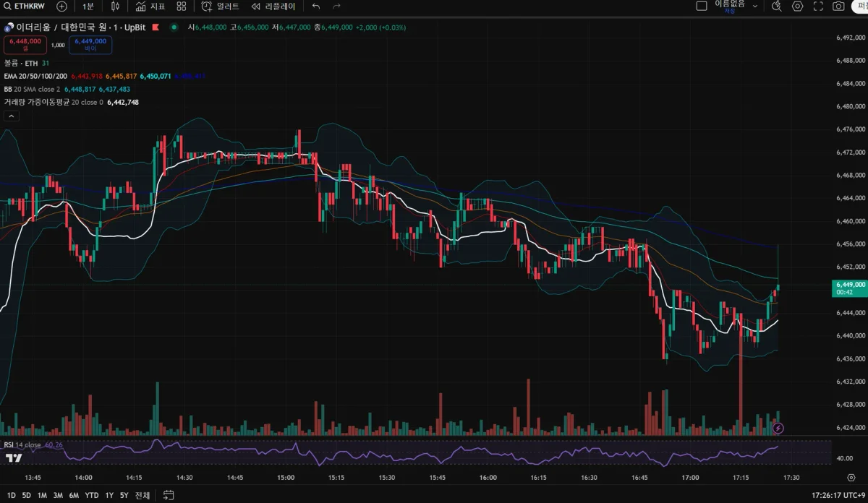Undo last chart action
Image resolution: width=868 pixels, height=503 pixels.
(316, 6)
